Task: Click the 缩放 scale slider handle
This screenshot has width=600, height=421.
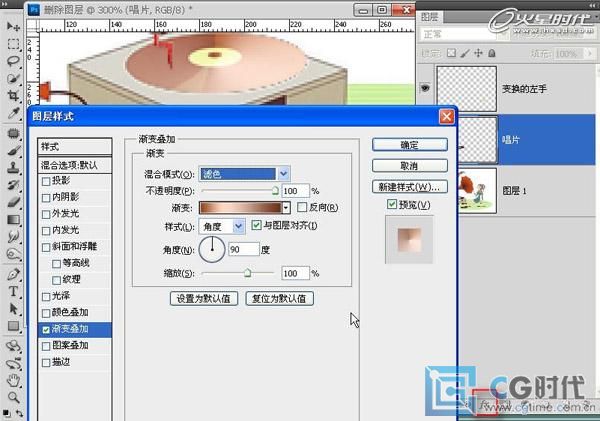Action: (x=248, y=273)
